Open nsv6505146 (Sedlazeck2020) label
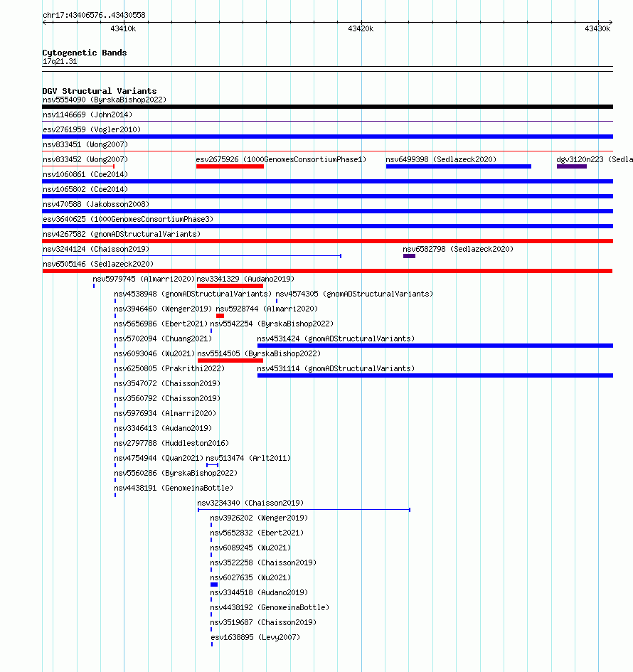633x672 pixels. pyautogui.click(x=98, y=264)
